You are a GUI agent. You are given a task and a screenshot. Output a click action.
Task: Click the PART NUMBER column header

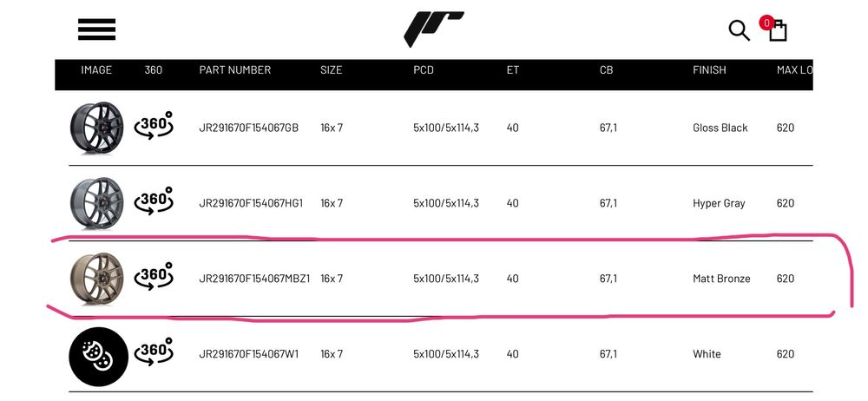[234, 70]
